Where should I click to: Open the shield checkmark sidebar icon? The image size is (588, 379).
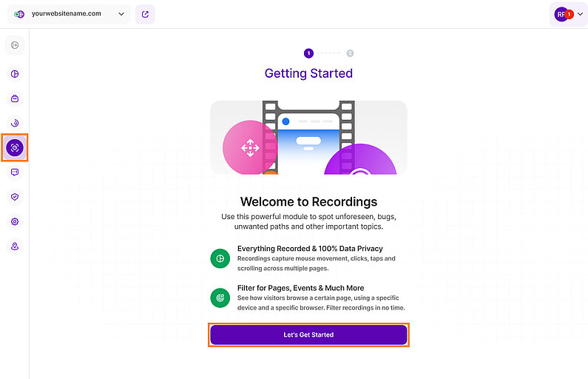[15, 197]
